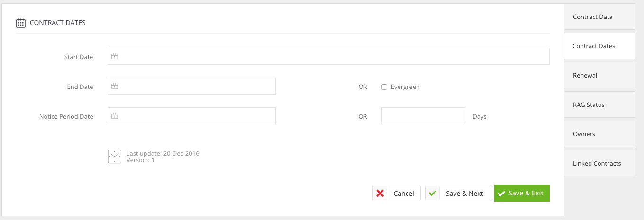This screenshot has height=220, width=644.
Task: Click the Contract Dates calendar header icon
Action: 21,23
